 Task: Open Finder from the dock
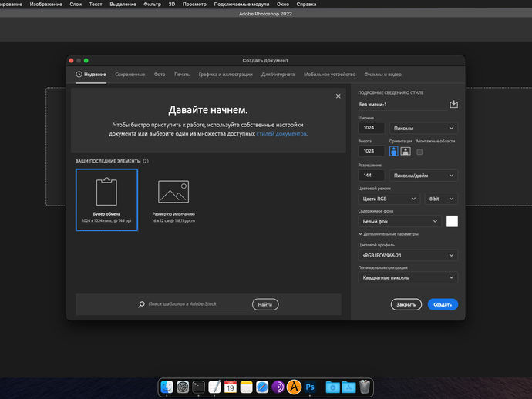click(167, 387)
